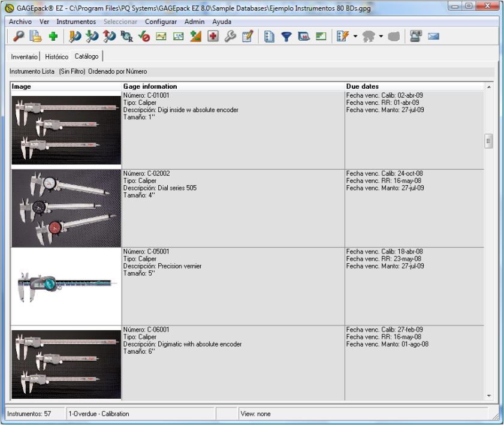The width and height of the screenshot is (504, 425).
Task: Click 'Fecha venc. RR: 23-may-08' text
Action: [x=384, y=258]
